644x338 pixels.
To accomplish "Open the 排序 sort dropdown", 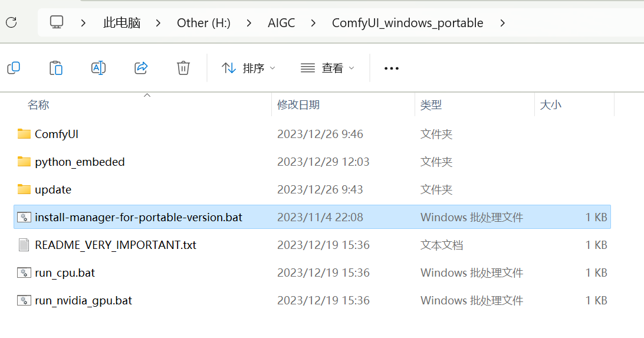I will click(248, 68).
